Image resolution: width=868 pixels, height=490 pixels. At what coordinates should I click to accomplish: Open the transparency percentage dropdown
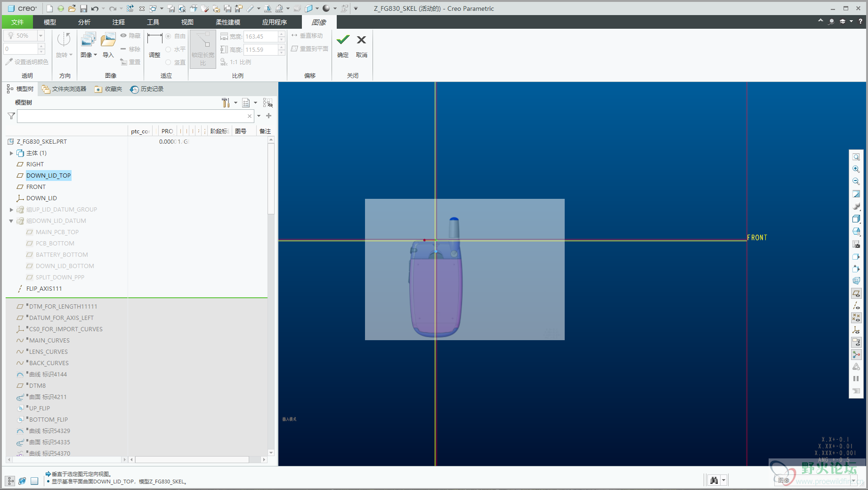click(x=41, y=36)
